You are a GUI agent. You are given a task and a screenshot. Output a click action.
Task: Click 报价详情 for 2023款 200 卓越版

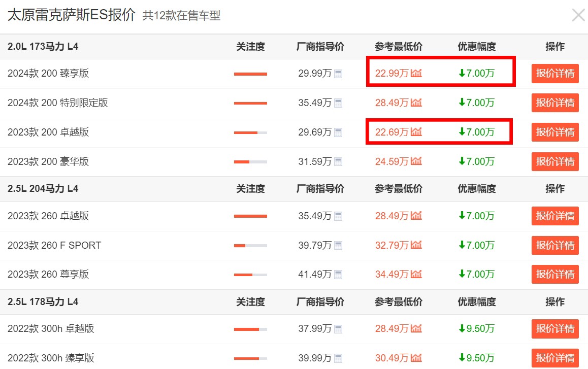pyautogui.click(x=555, y=132)
